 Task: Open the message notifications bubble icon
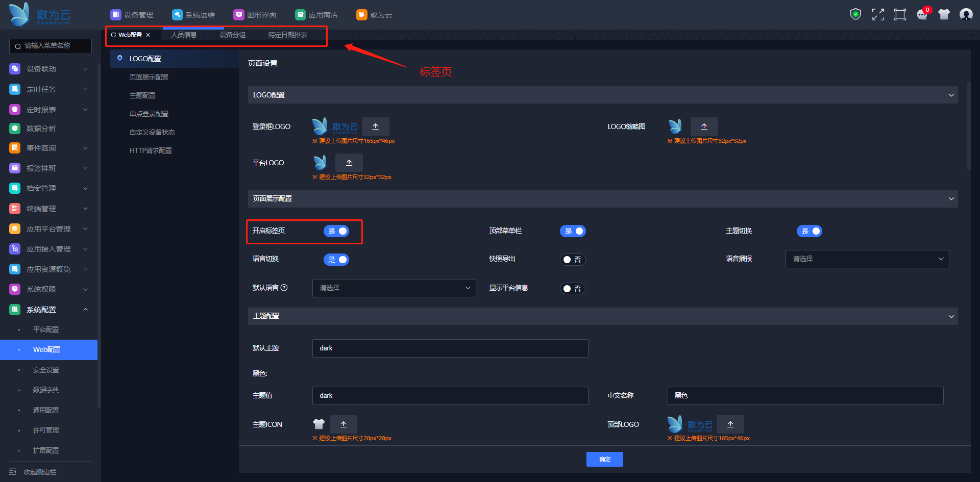coord(922,14)
